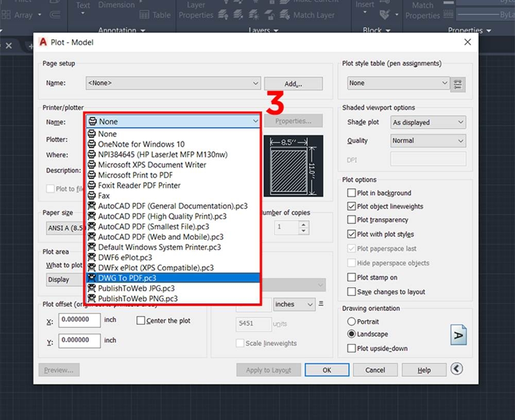515x420 pixels.
Task: Click the Text tool icon
Action: click(x=82, y=5)
